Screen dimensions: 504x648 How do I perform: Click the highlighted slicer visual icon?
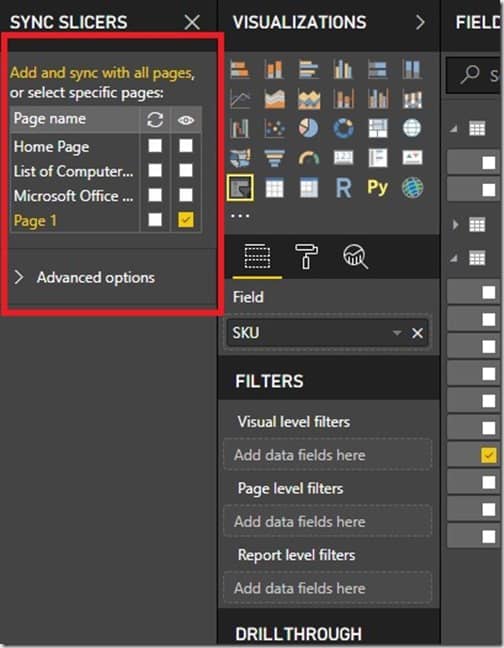240,188
